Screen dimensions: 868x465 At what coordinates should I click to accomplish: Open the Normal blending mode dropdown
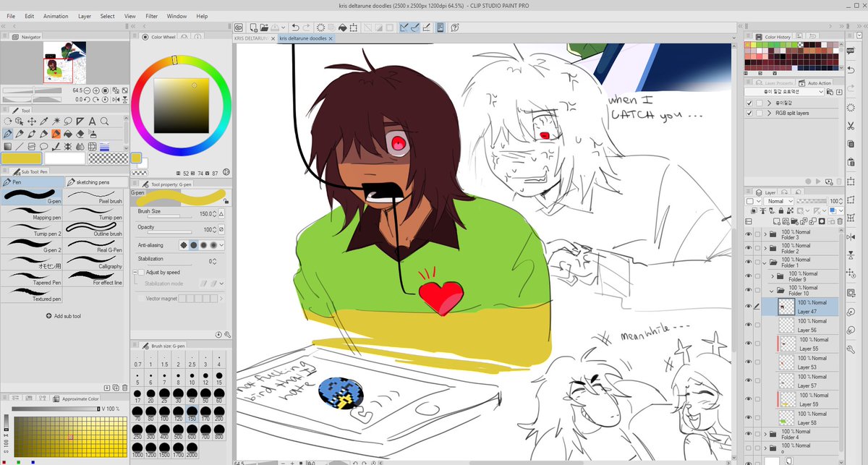778,201
